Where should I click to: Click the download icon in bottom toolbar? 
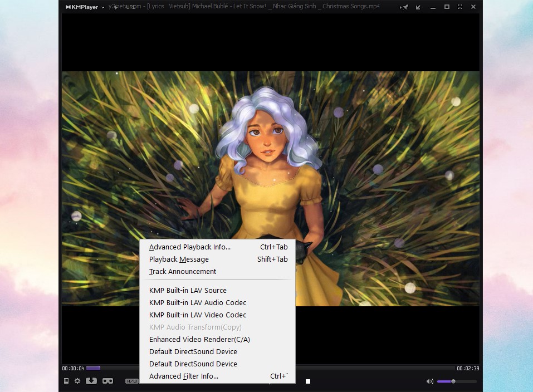91,381
